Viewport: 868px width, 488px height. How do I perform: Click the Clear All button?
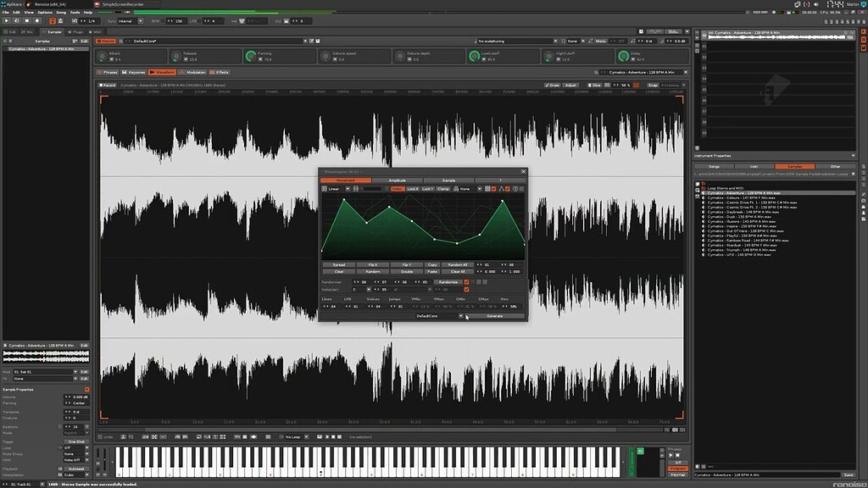[x=458, y=272]
